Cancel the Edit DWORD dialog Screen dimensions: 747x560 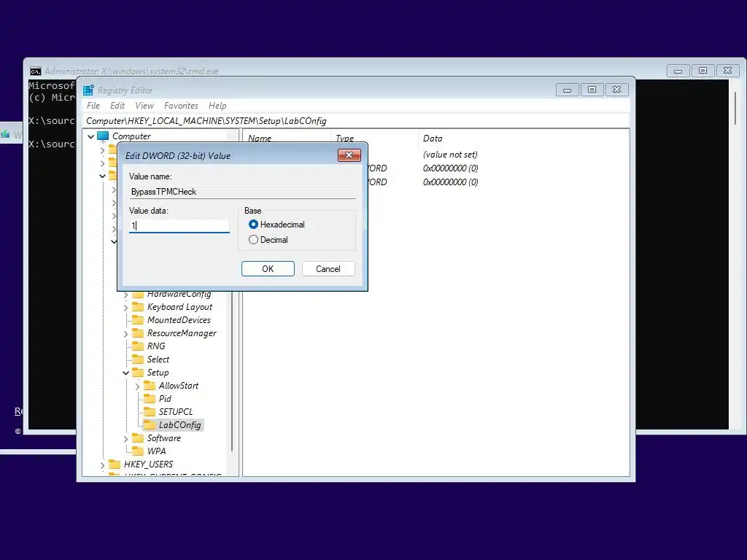pos(328,268)
